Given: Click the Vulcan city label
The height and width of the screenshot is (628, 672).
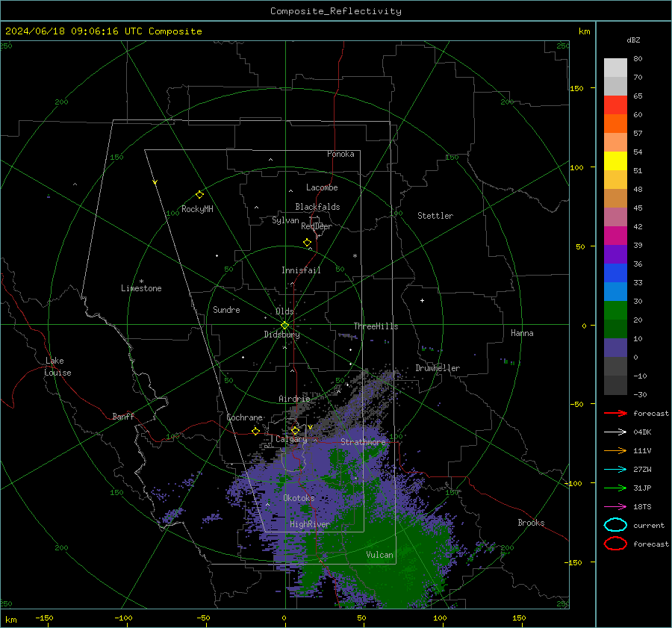Looking at the screenshot, I should tap(380, 555).
